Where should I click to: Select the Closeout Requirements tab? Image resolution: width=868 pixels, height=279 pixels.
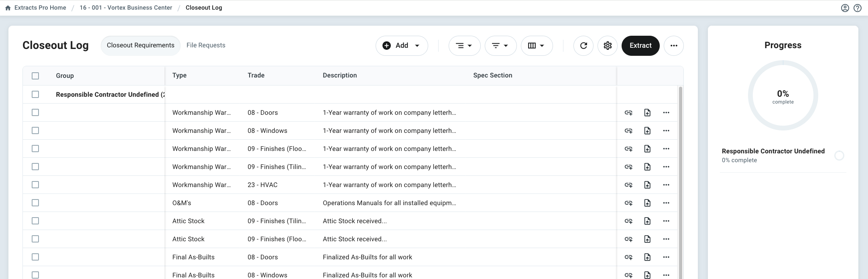point(140,45)
